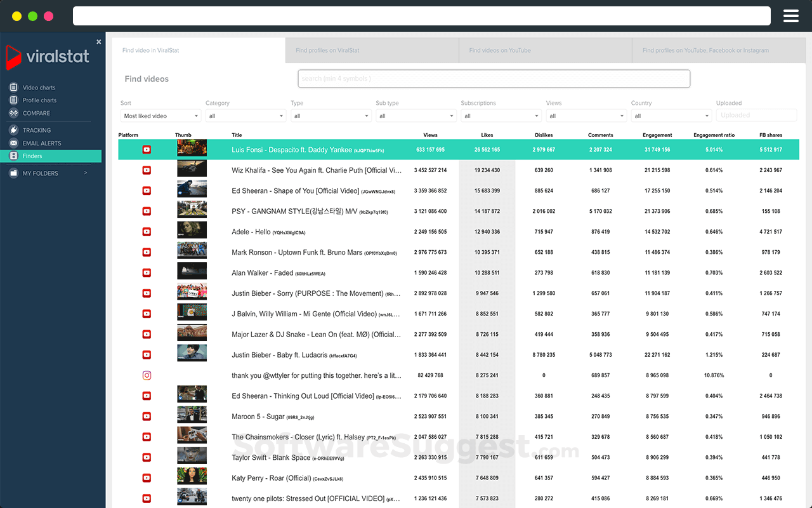Open the Country filter dropdown

(x=671, y=116)
